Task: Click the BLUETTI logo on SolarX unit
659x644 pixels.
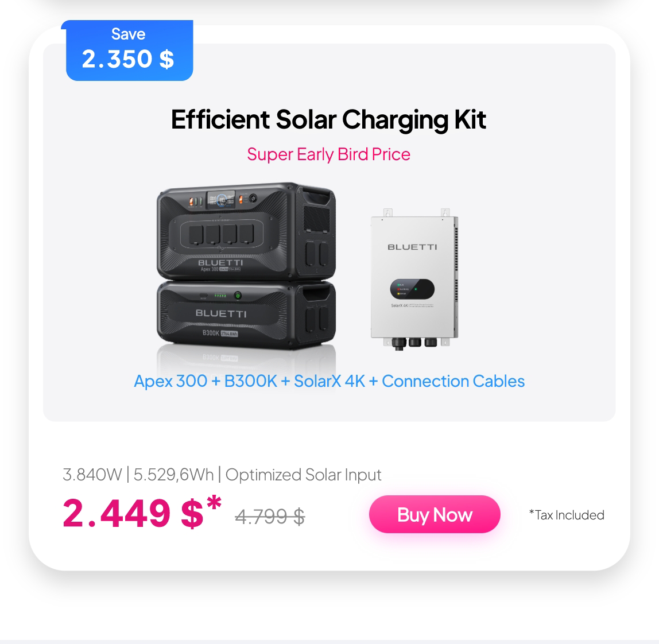Action: [x=412, y=247]
